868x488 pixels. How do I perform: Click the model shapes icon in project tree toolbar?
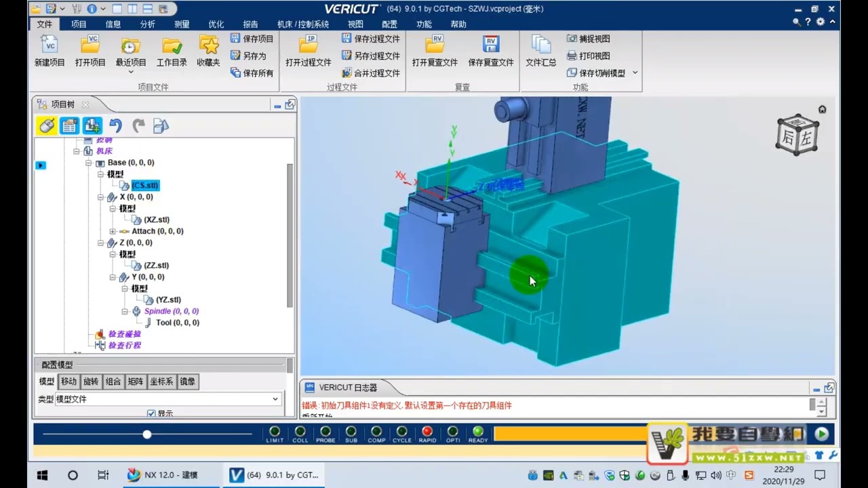pyautogui.click(x=161, y=125)
